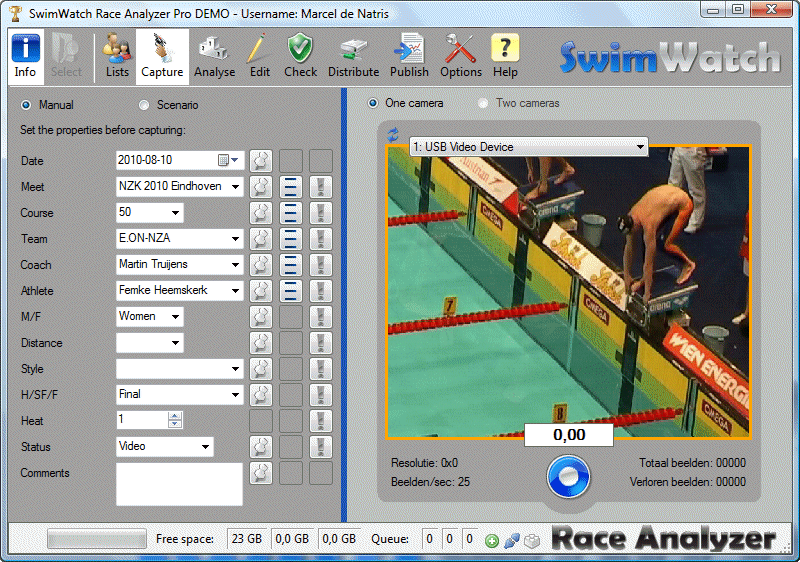Image resolution: width=800 pixels, height=562 pixels.
Task: Click the exclamation icon in Status row
Action: click(x=321, y=447)
